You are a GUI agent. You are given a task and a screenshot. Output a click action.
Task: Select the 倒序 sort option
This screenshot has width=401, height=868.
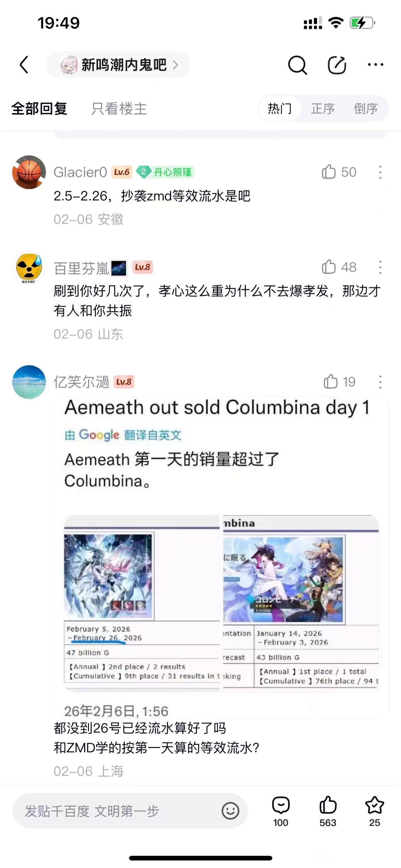coord(366,108)
